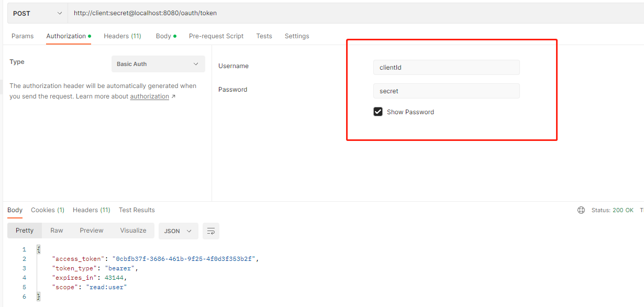The height and width of the screenshot is (307, 644).
Task: Switch to Visualize response view
Action: click(x=134, y=231)
